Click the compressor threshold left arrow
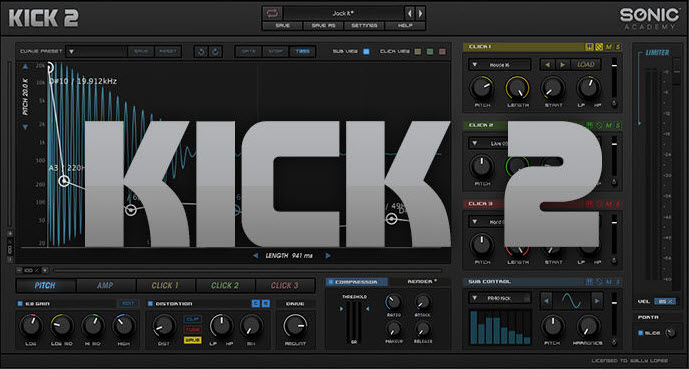The width and height of the screenshot is (689, 369). (342, 309)
